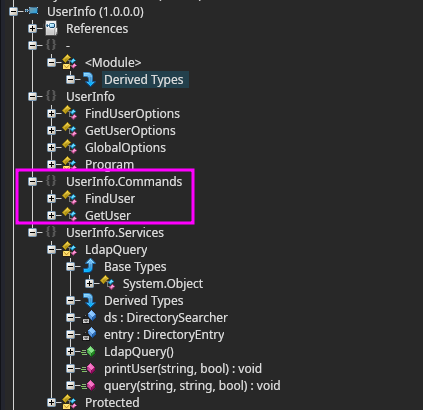Expand the References node

(x=32, y=28)
